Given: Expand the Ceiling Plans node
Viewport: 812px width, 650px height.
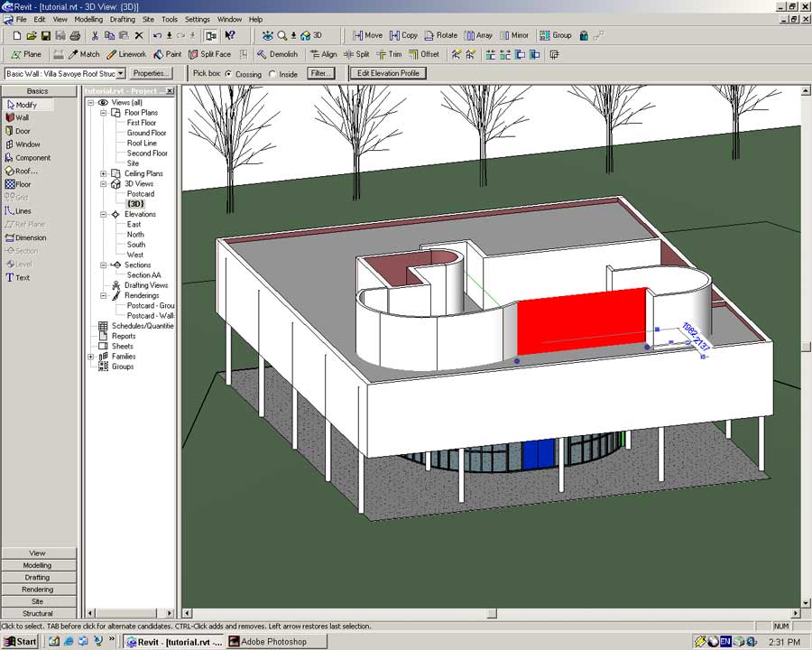Looking at the screenshot, I should pyautogui.click(x=103, y=173).
